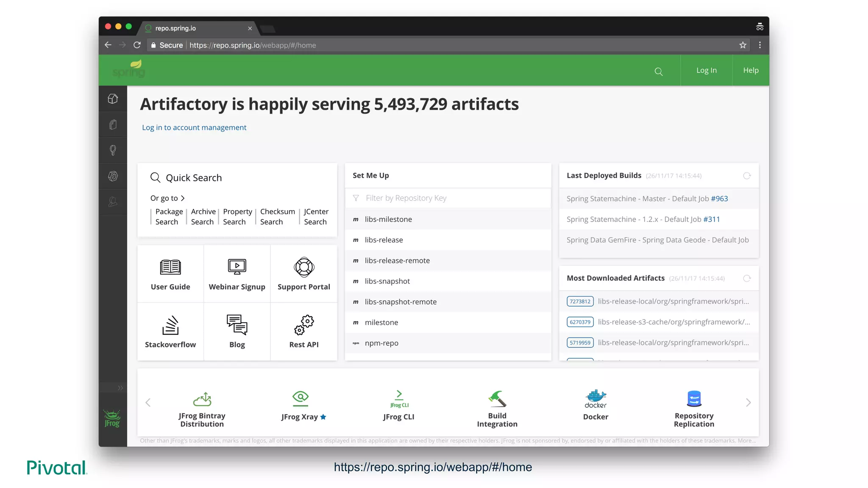Open the Repository Replication card
This screenshot has width=868, height=488.
pos(694,409)
